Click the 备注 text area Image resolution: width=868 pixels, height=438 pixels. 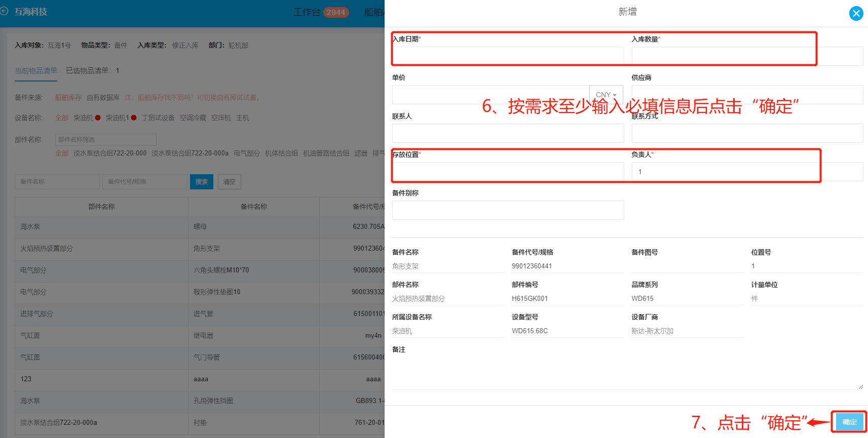pos(627,373)
